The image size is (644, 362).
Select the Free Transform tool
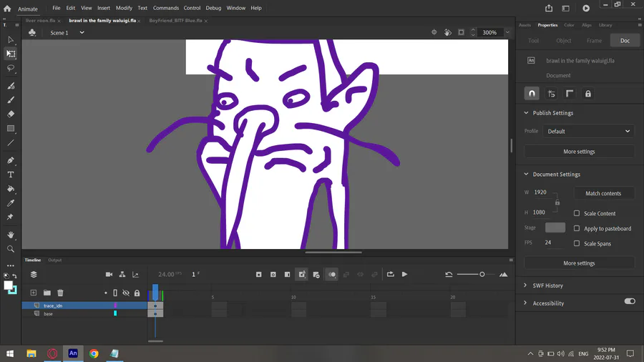tap(11, 54)
